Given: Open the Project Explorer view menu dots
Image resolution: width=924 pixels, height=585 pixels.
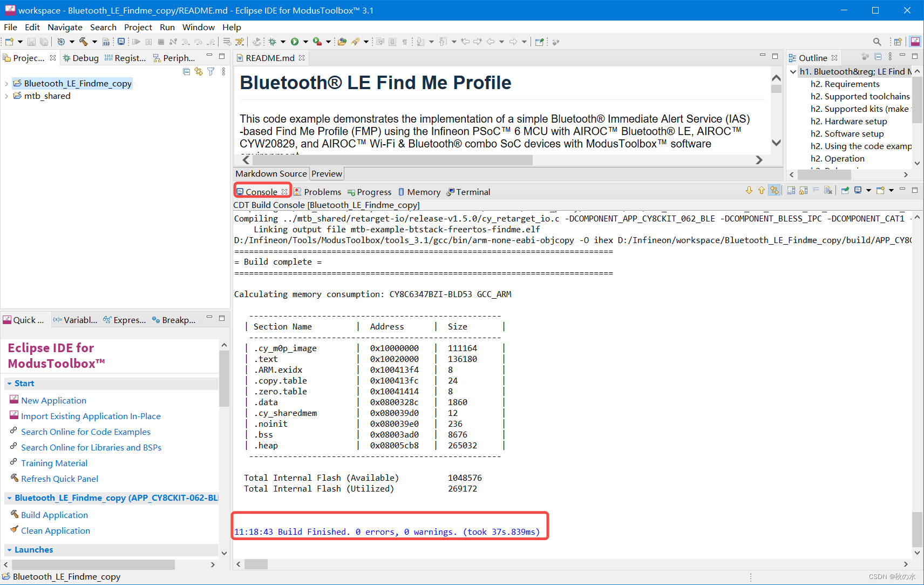Looking at the screenshot, I should click(x=223, y=71).
